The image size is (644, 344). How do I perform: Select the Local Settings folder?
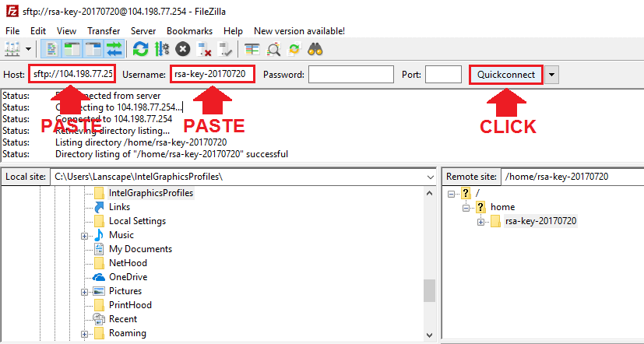click(x=137, y=221)
